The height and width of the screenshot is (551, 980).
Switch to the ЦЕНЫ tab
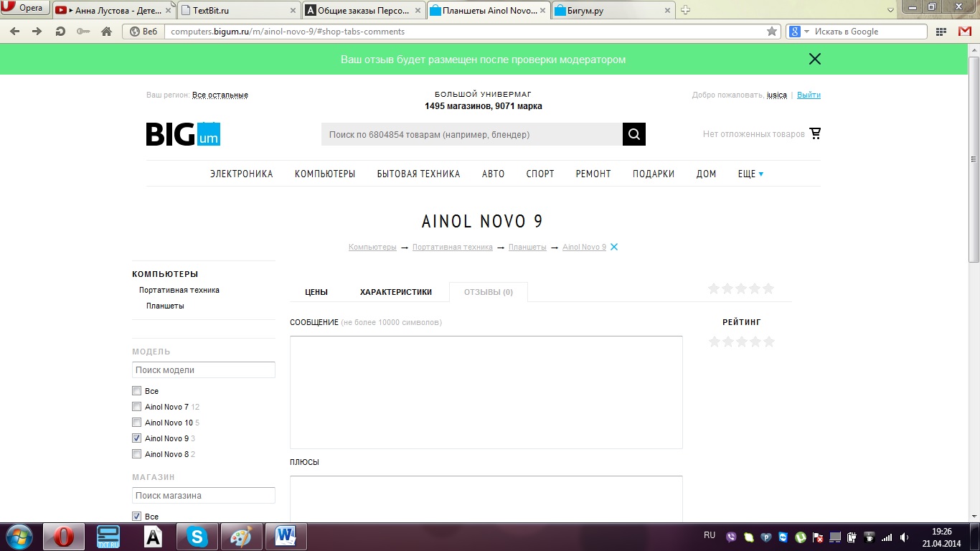point(316,292)
